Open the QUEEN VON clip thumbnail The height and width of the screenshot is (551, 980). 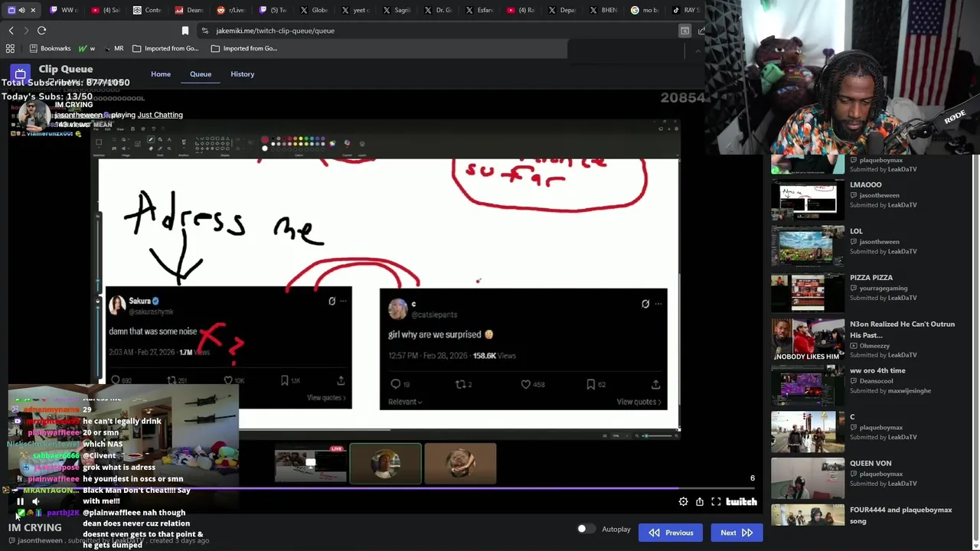pyautogui.click(x=808, y=478)
